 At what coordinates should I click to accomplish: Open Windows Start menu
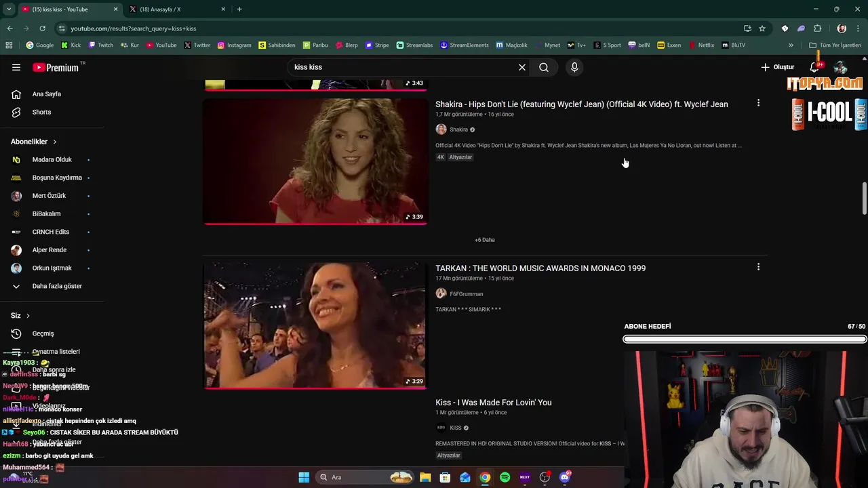click(x=304, y=477)
